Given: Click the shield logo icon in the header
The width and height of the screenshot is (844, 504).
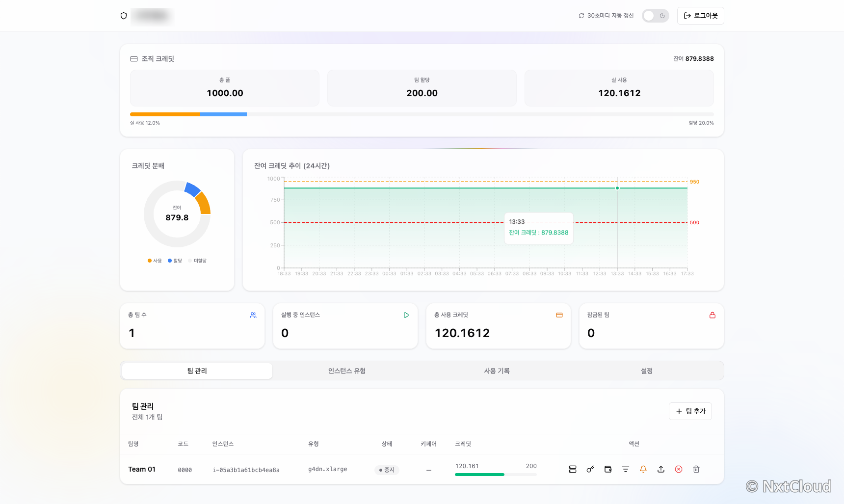Looking at the screenshot, I should (x=124, y=16).
